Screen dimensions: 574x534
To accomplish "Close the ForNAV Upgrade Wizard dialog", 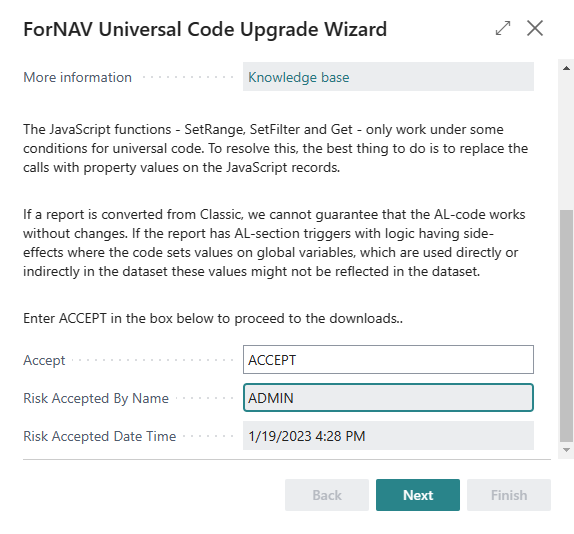I will (535, 28).
